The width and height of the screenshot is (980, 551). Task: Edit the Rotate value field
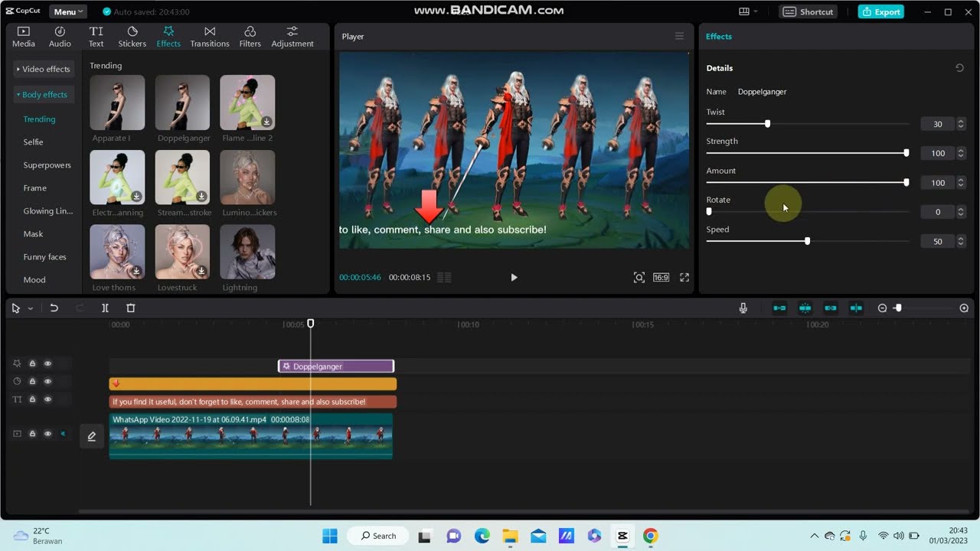point(937,212)
